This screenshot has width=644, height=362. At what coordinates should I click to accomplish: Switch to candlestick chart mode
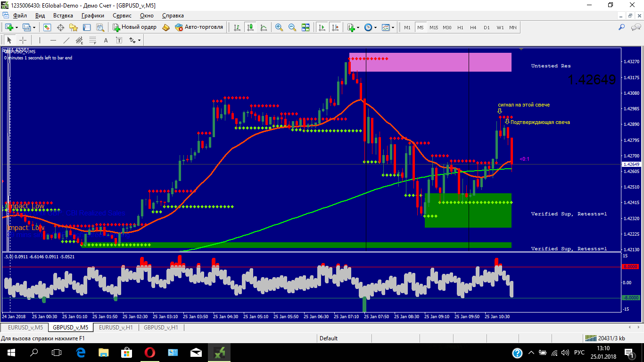(x=250, y=27)
